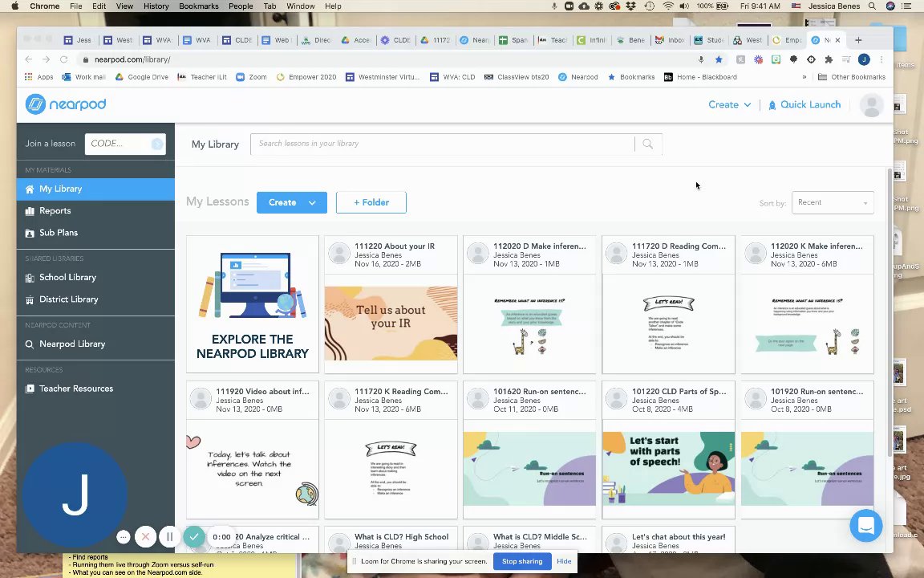Hide the Loom screen sharing bar
Image resolution: width=924 pixels, height=578 pixels.
coord(564,561)
